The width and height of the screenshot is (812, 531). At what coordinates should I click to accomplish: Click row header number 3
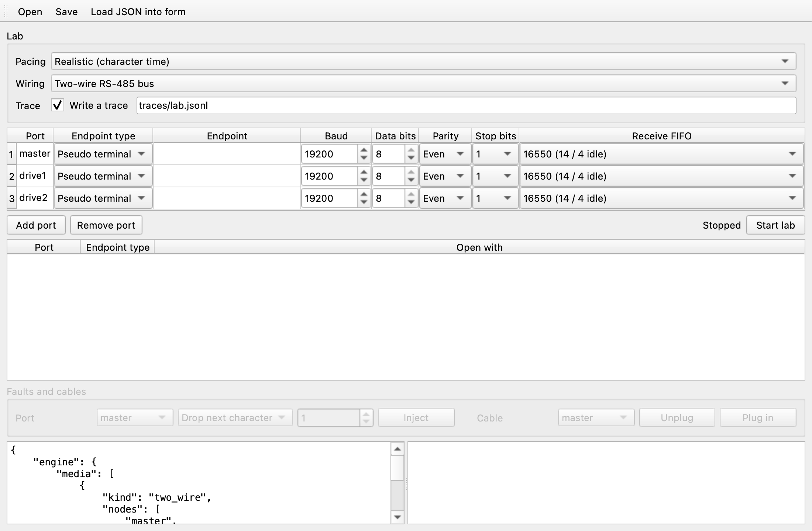pyautogui.click(x=12, y=198)
